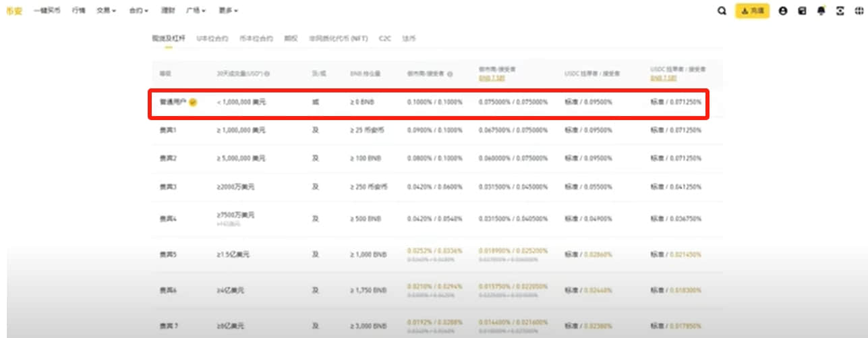868x338 pixels.
Task: Click the 币安 logo
Action: 14,11
